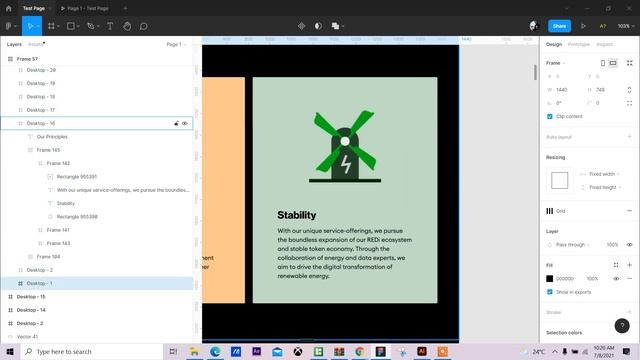Select the Text tool
This screenshot has width=640, height=360.
(x=110, y=26)
